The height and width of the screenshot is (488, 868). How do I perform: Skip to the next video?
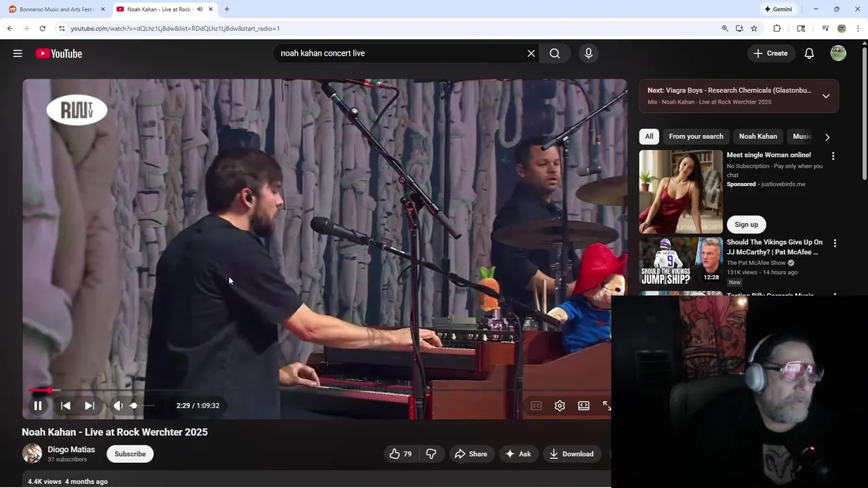90,405
